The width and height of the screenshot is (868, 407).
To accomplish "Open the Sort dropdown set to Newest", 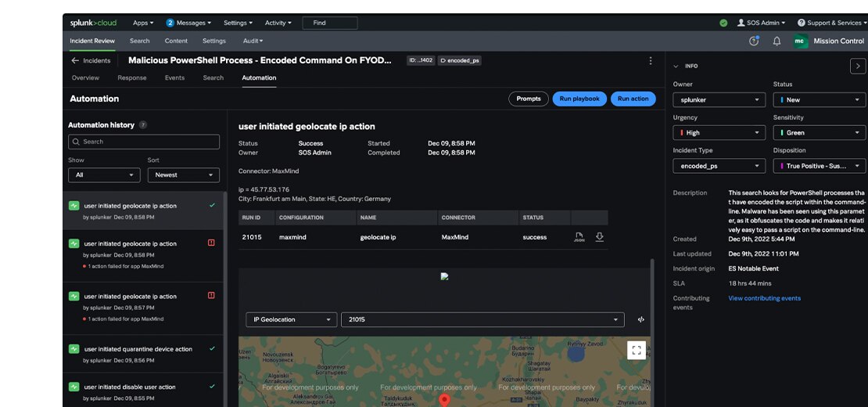I will click(x=183, y=175).
